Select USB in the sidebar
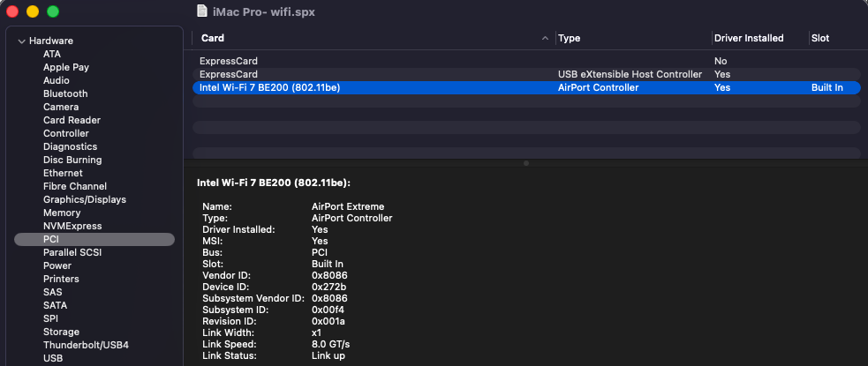868x366 pixels. [53, 359]
